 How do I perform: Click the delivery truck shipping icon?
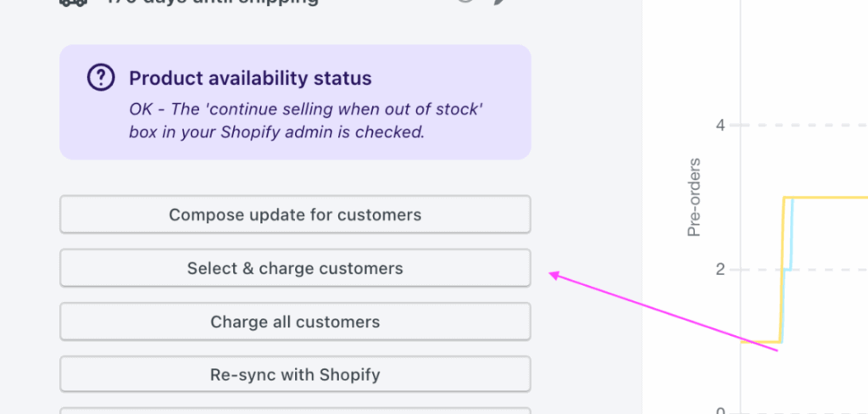[x=74, y=3]
